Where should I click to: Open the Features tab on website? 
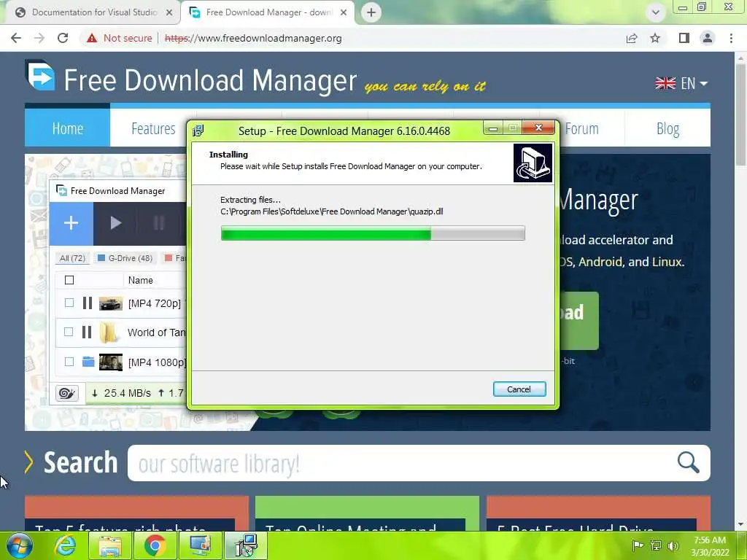[x=153, y=128]
